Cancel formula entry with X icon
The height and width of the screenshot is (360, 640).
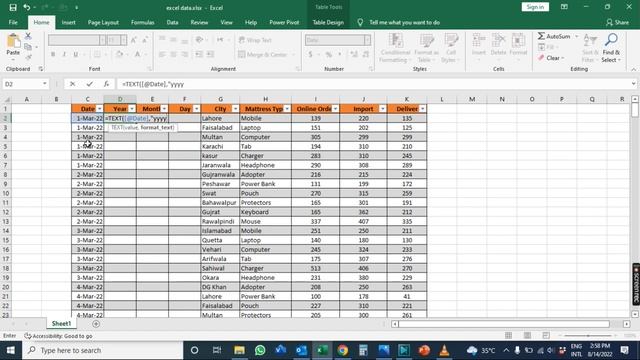pos(72,84)
